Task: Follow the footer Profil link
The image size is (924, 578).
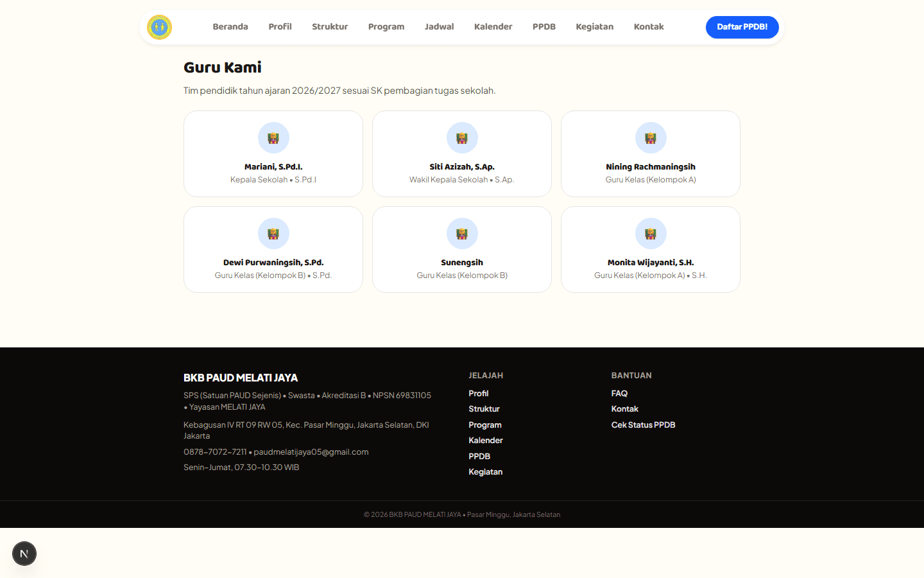Action: (x=479, y=394)
